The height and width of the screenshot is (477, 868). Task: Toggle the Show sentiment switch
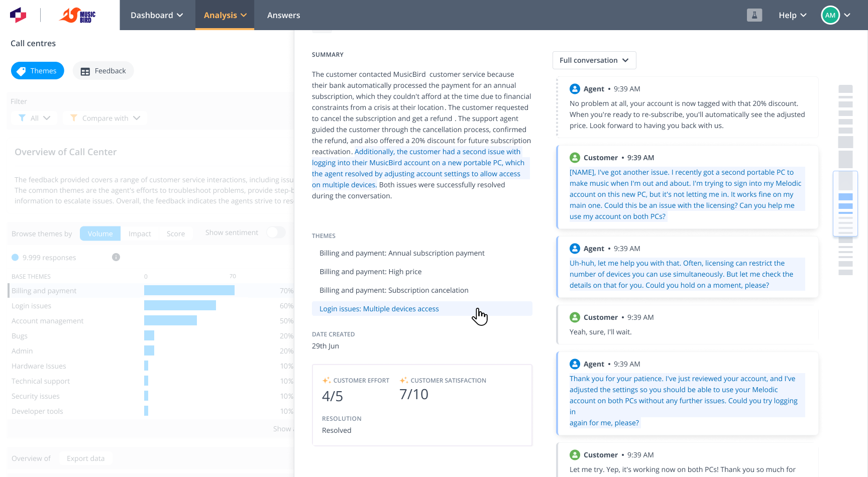[x=276, y=232]
